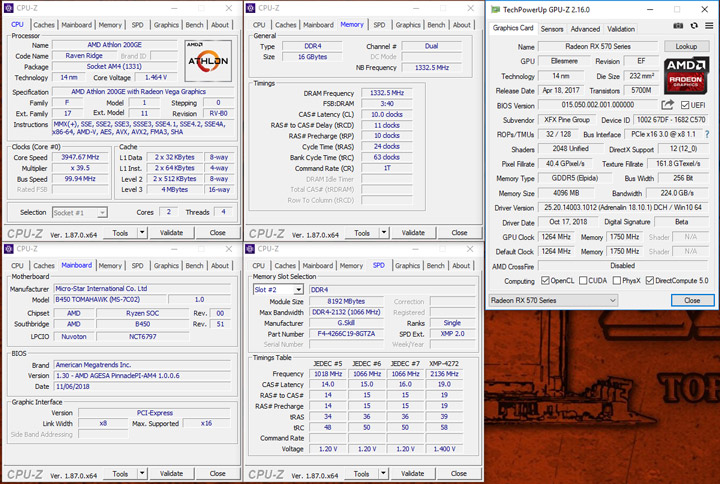Click the 'B450 TOMAHAWK (MS-7C02)' model value

pos(109,299)
